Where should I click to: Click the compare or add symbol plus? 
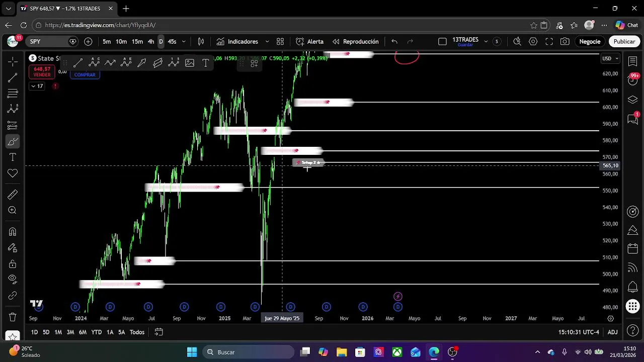[x=88, y=42]
